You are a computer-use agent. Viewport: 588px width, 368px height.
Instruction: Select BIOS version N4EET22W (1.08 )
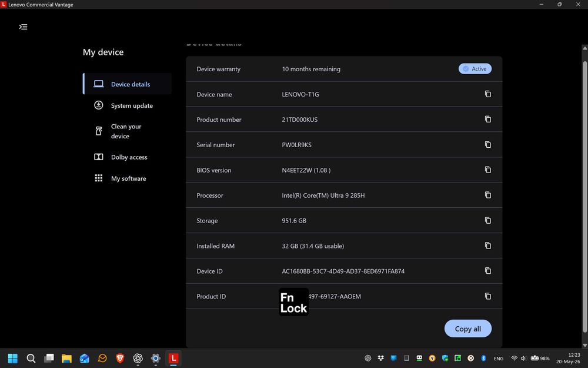point(306,170)
